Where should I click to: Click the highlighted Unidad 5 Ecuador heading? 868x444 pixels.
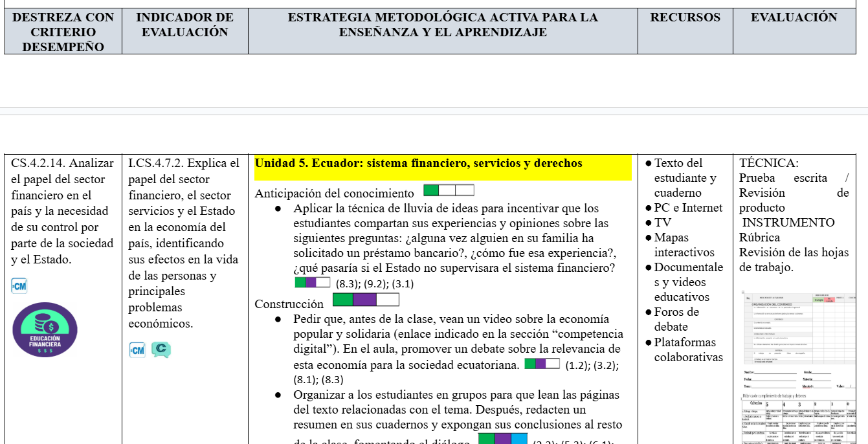(x=443, y=168)
